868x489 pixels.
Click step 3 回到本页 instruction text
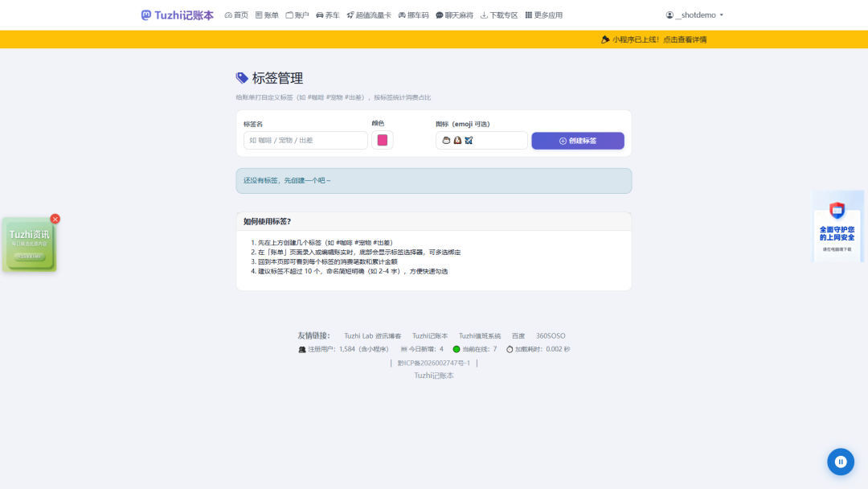pyautogui.click(x=328, y=261)
